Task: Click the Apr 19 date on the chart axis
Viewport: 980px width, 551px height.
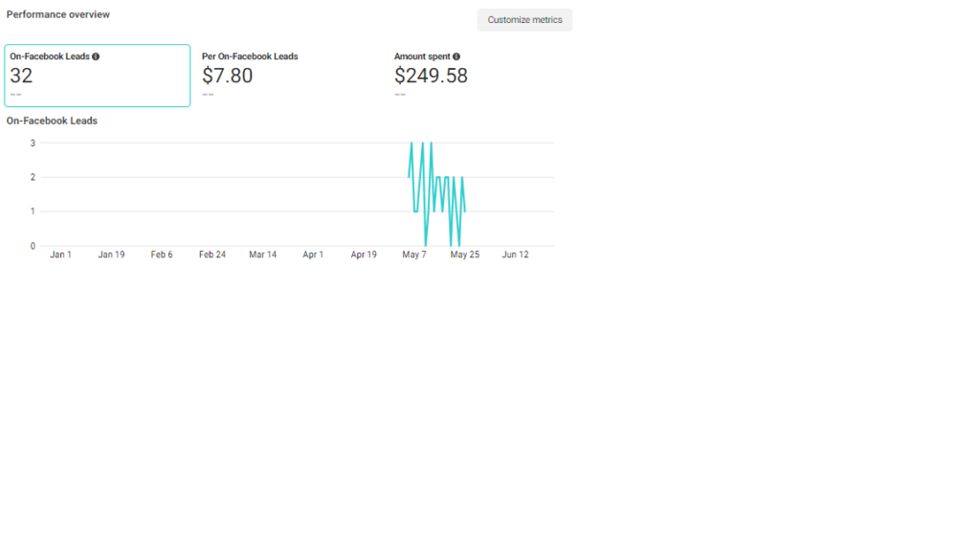Action: click(364, 255)
